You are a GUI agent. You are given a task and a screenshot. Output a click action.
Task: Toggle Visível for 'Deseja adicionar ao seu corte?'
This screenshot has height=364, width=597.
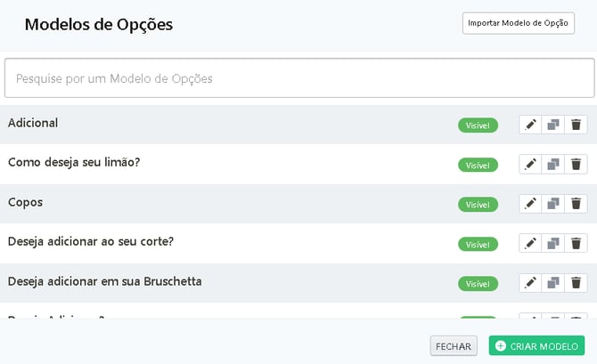tap(478, 244)
